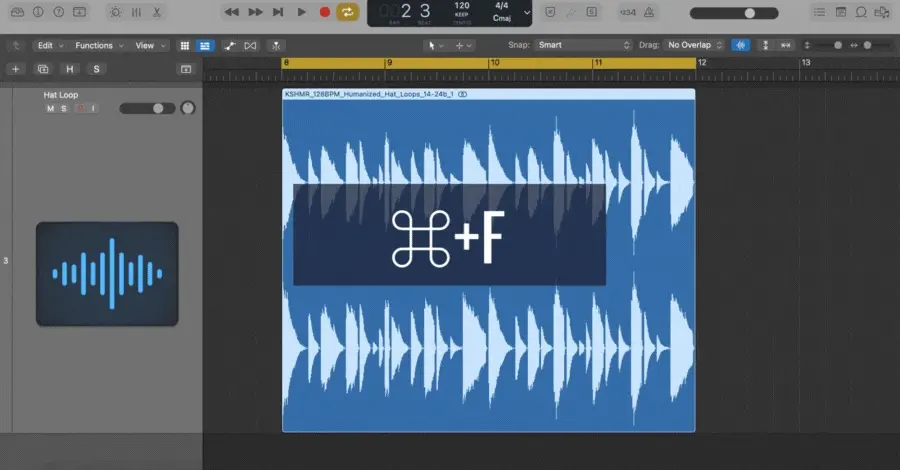Click the Global Tracks header button
Viewport: 900px width, 470px height.
point(186,69)
